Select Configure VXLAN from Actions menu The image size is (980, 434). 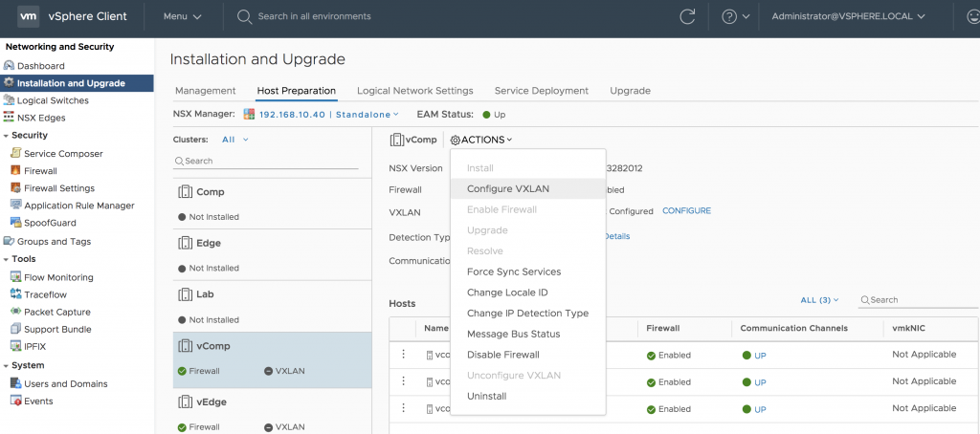pyautogui.click(x=528, y=188)
